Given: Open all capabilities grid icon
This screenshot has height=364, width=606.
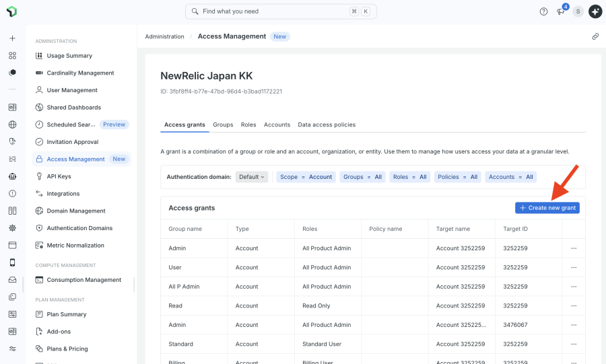Looking at the screenshot, I should coord(12,56).
